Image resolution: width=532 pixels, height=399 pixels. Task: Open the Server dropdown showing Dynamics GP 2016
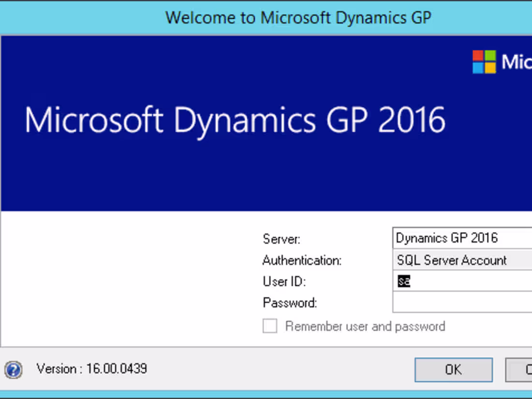(x=462, y=238)
